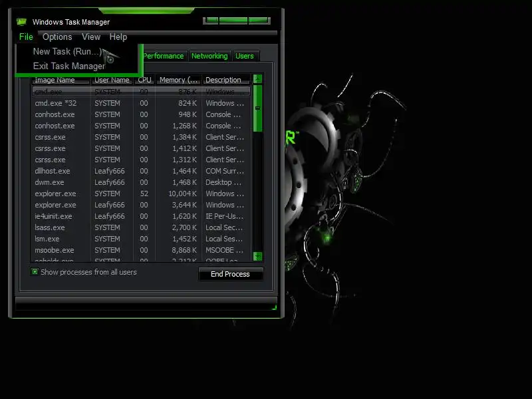The height and width of the screenshot is (399, 532).
Task: Select the lsm.exe process
Action: [142, 239]
